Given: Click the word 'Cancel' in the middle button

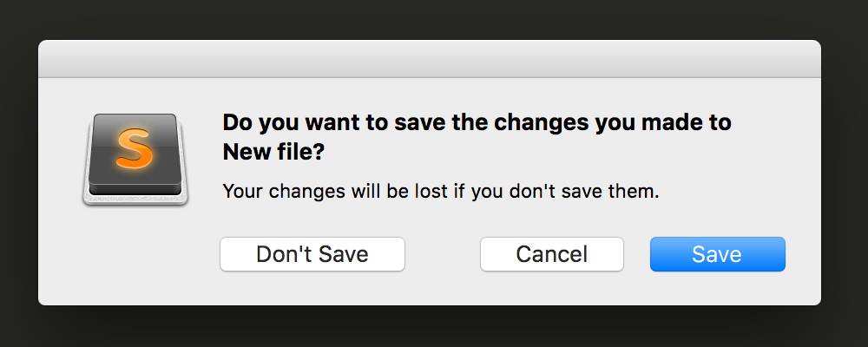Looking at the screenshot, I should point(551,254).
